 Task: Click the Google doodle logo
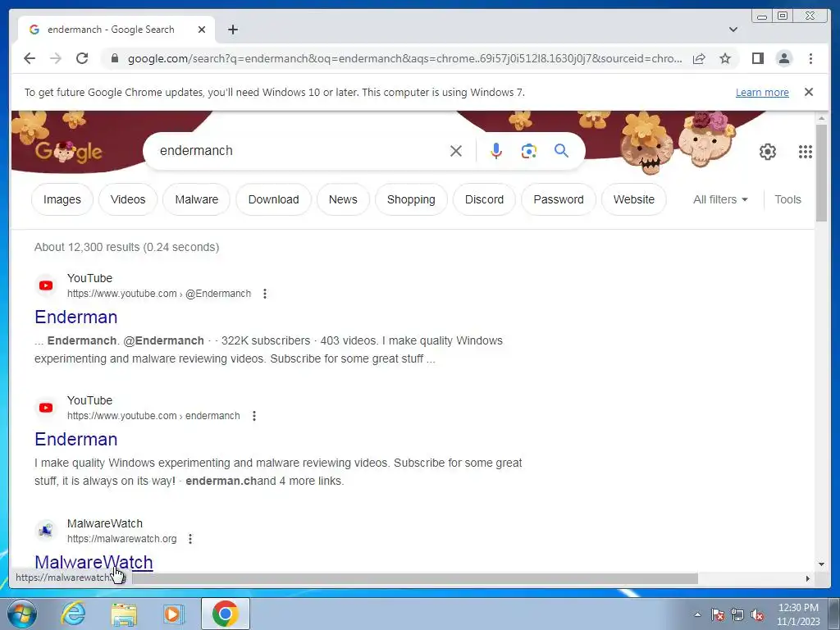(x=69, y=152)
